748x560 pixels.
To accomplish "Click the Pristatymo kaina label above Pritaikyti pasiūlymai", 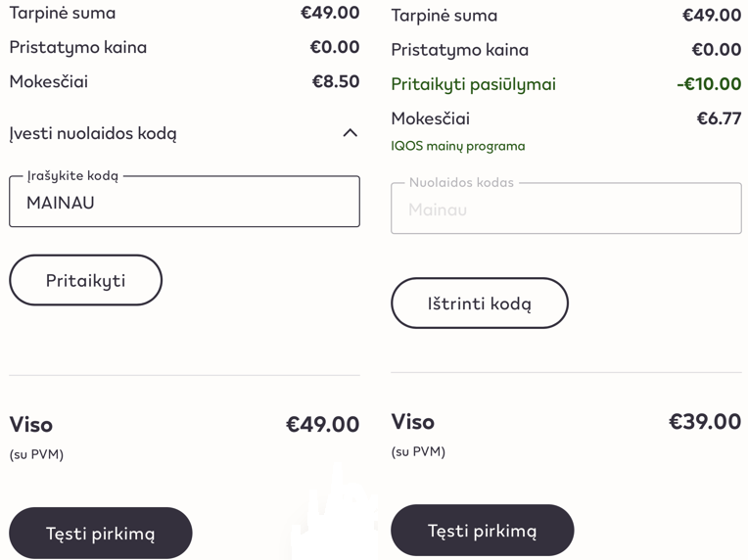I will 460,50.
